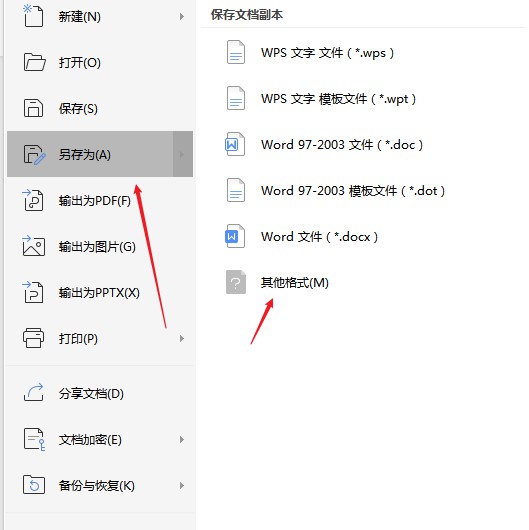
Task: Click the New document icon
Action: click(33, 16)
